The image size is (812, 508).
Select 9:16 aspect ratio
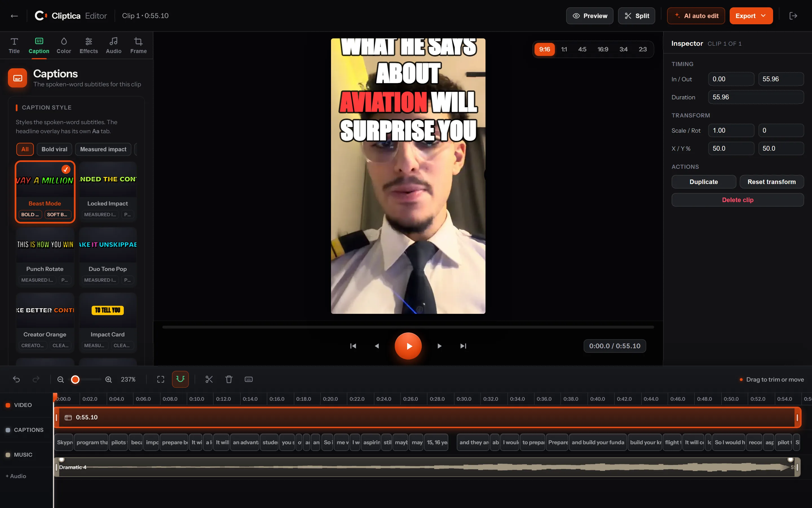coord(544,49)
